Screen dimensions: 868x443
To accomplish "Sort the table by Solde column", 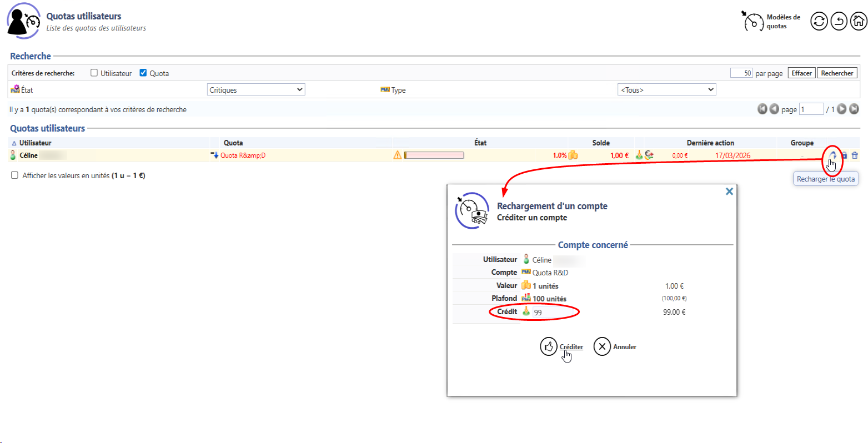I will (x=601, y=143).
